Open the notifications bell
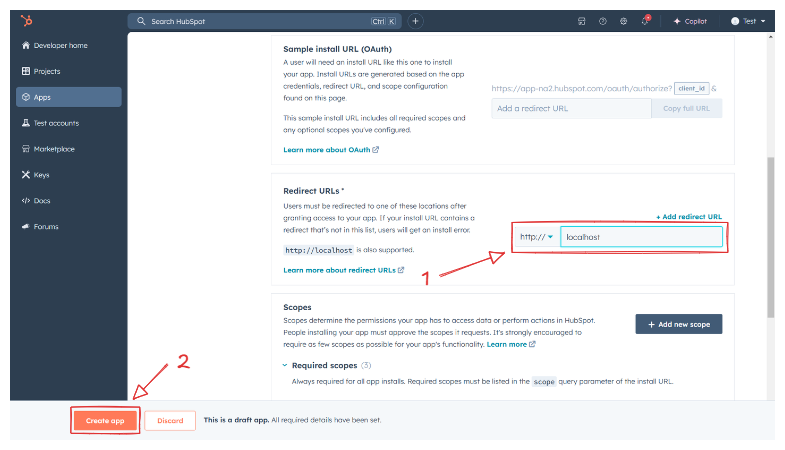This screenshot has height=450, width=785. 645,21
